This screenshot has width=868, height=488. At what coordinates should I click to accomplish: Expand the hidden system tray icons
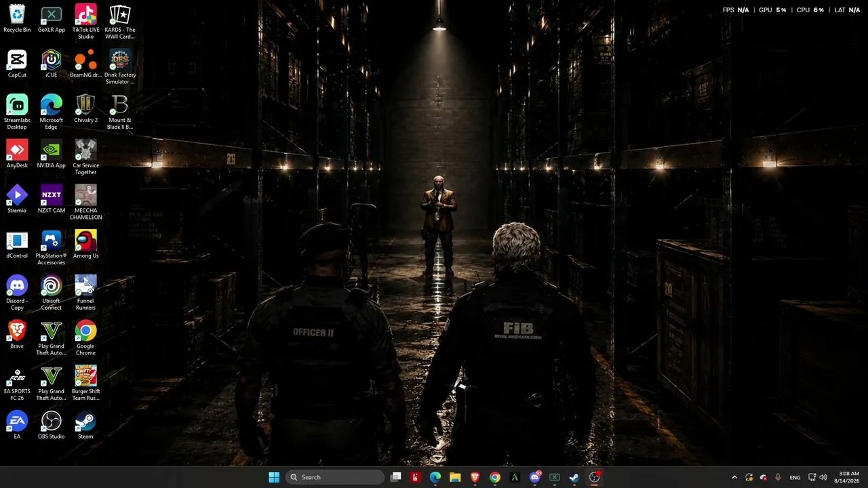[x=734, y=477]
